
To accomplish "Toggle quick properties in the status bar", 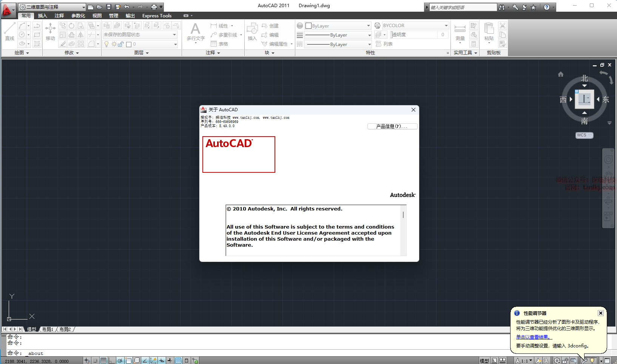I will [186, 361].
